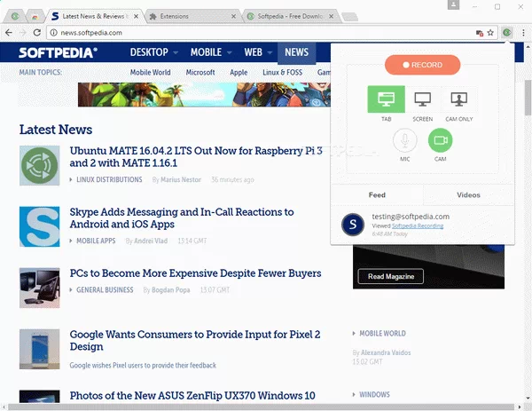The width and height of the screenshot is (532, 411).
Task: Open the Skype article thumbnail
Action: [39, 226]
